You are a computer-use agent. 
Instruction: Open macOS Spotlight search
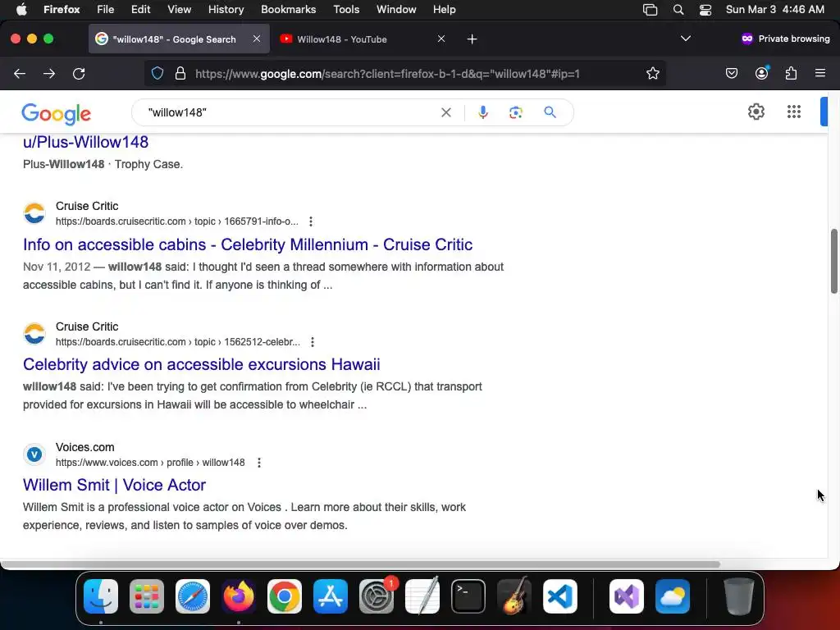(678, 10)
